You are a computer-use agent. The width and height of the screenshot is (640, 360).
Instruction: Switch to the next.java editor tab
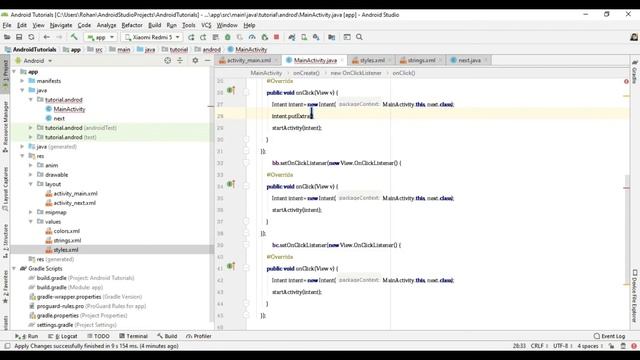point(469,60)
